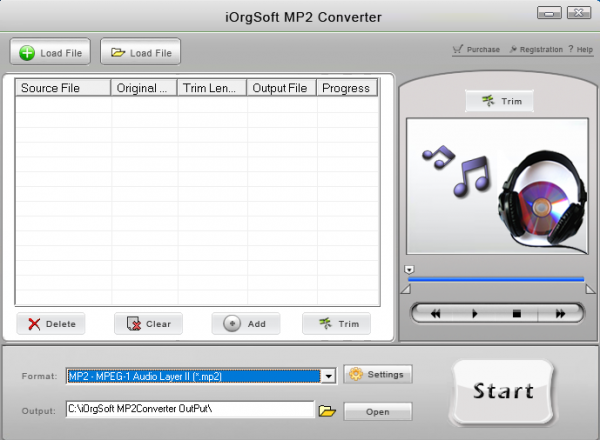The height and width of the screenshot is (440, 600).
Task: Open the Format dropdown arrow
Action: (328, 376)
